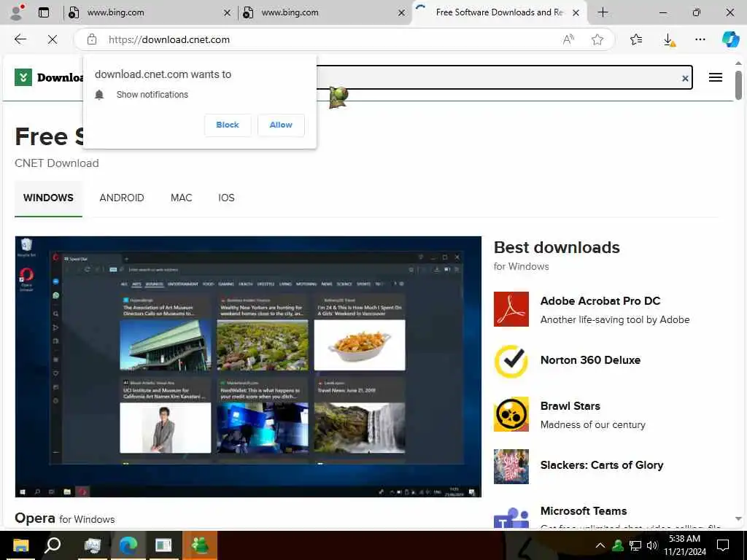Open the Opera for Windows link

pos(65,518)
